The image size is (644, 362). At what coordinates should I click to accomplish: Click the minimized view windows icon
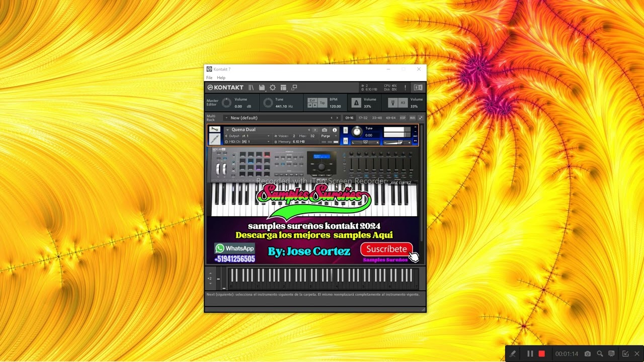[x=294, y=87]
